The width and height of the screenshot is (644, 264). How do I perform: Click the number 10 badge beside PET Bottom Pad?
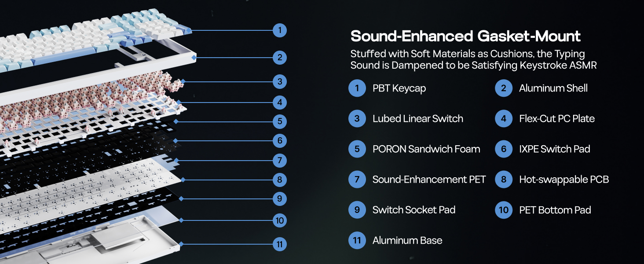pos(503,210)
